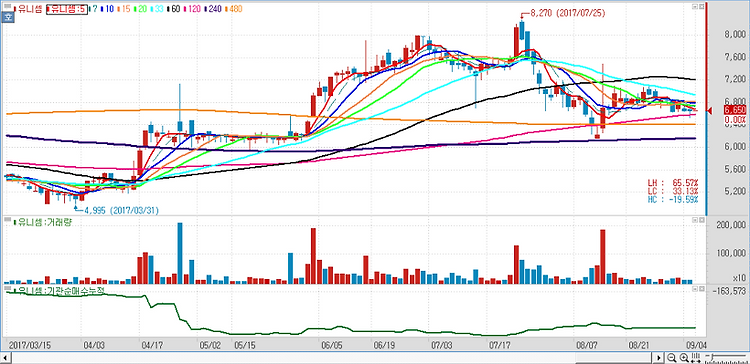Click the 거래량 volume panel's right pane-control icon
This screenshot has width=750, height=364.
[x=701, y=220]
